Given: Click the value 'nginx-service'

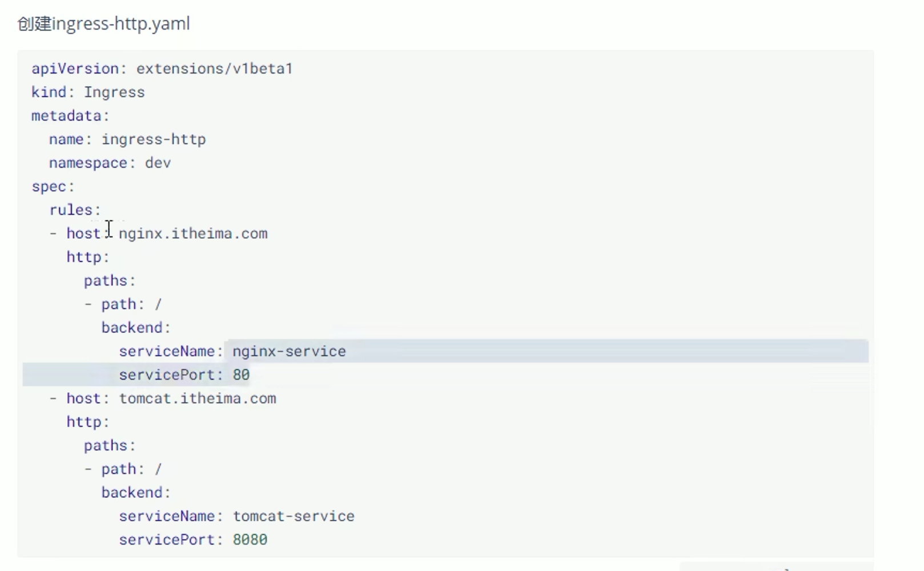Looking at the screenshot, I should [289, 351].
